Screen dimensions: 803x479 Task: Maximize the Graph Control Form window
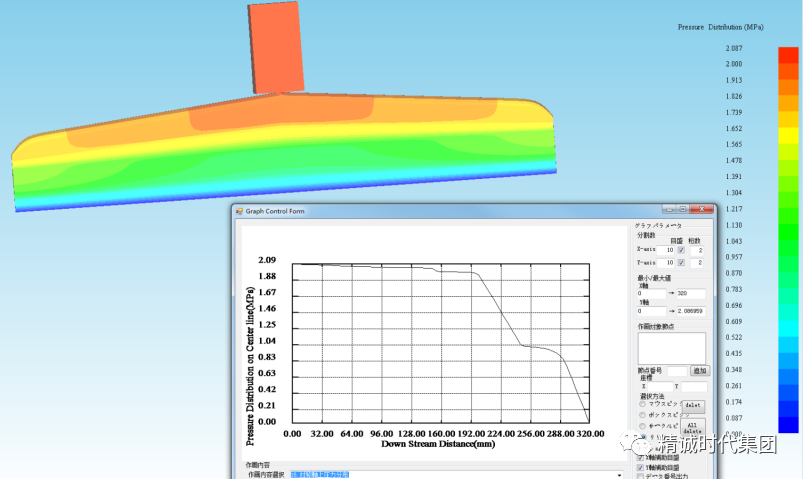coord(682,209)
